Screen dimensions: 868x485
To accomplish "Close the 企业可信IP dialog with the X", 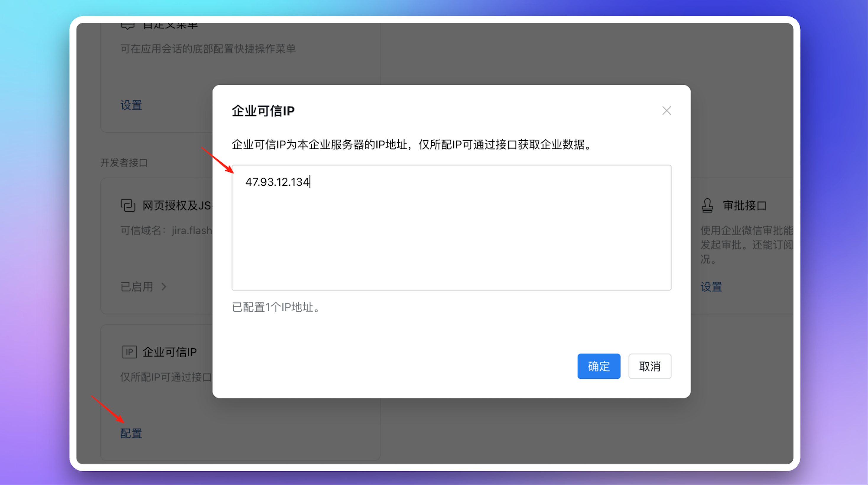I will [666, 111].
